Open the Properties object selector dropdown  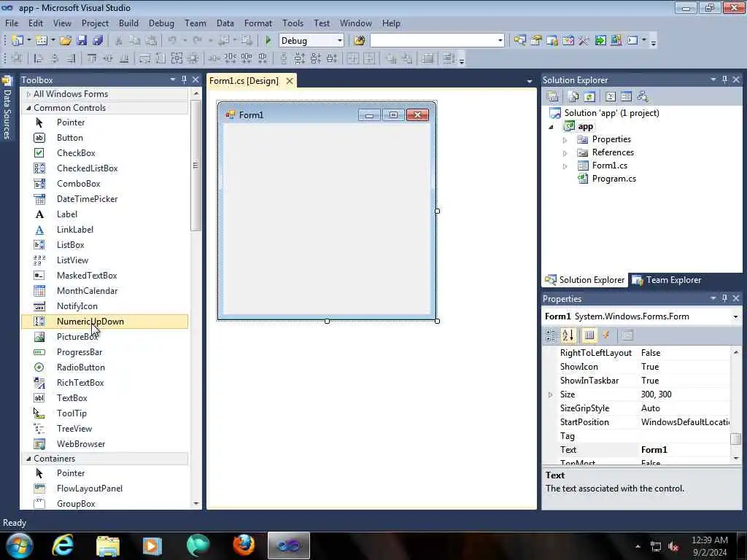[735, 316]
